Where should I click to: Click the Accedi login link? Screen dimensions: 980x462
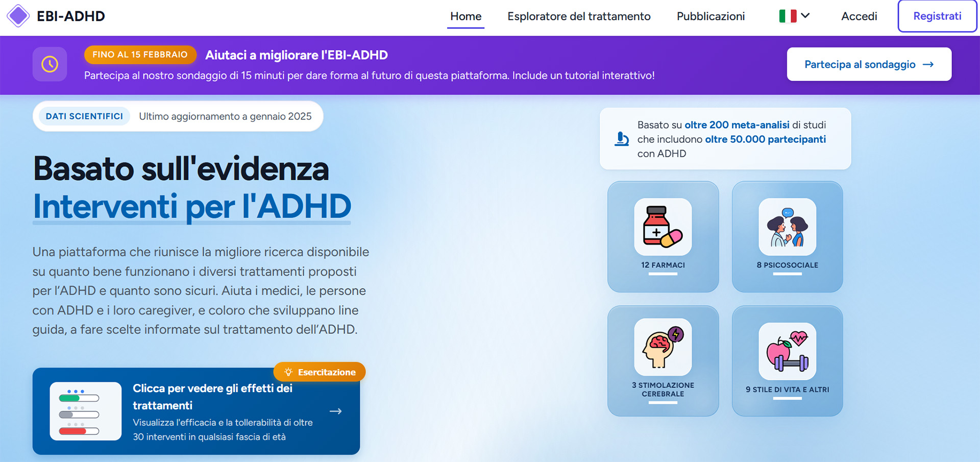pyautogui.click(x=859, y=16)
